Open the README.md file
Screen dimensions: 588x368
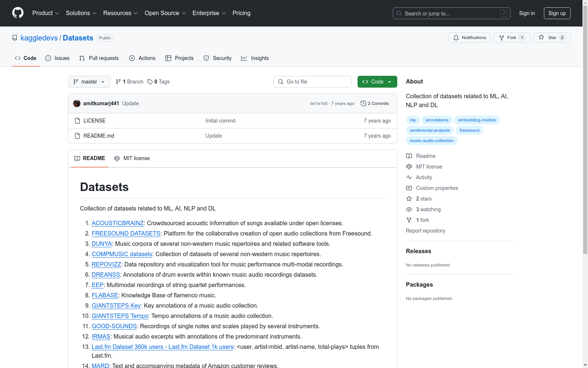pyautogui.click(x=99, y=136)
